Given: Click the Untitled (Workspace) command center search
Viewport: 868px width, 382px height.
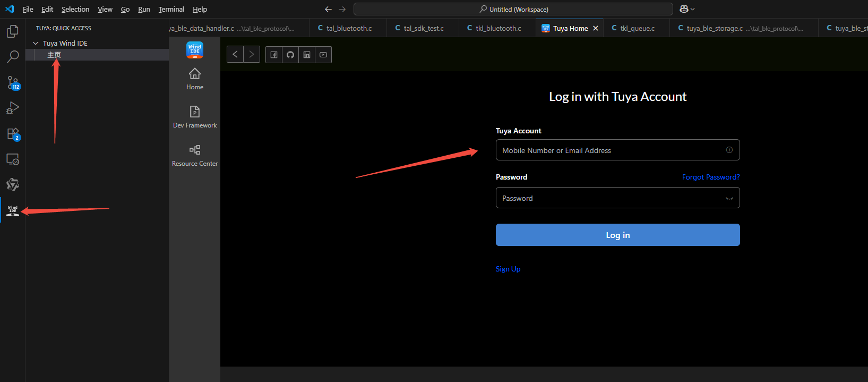Looking at the screenshot, I should pos(513,9).
